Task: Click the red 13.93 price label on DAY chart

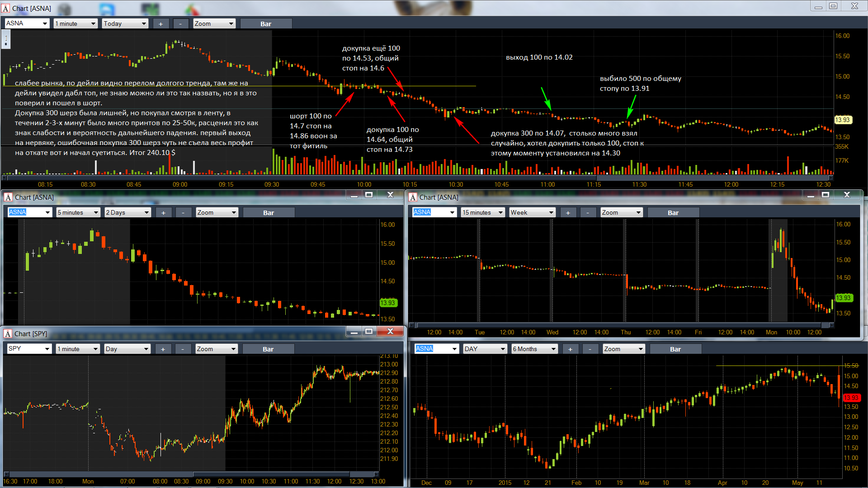Action: pos(852,398)
